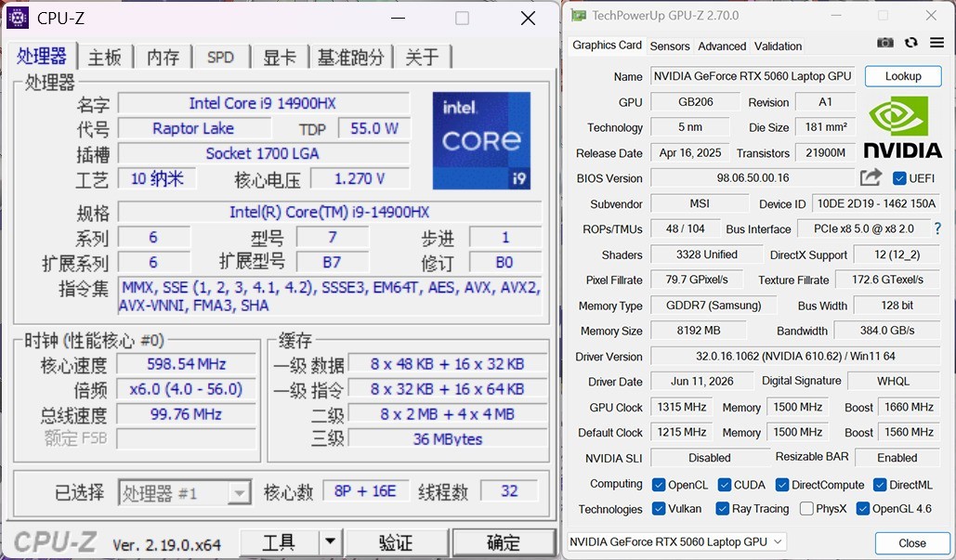This screenshot has width=956, height=560.
Task: Click the share BIOS export icon
Action: click(871, 177)
